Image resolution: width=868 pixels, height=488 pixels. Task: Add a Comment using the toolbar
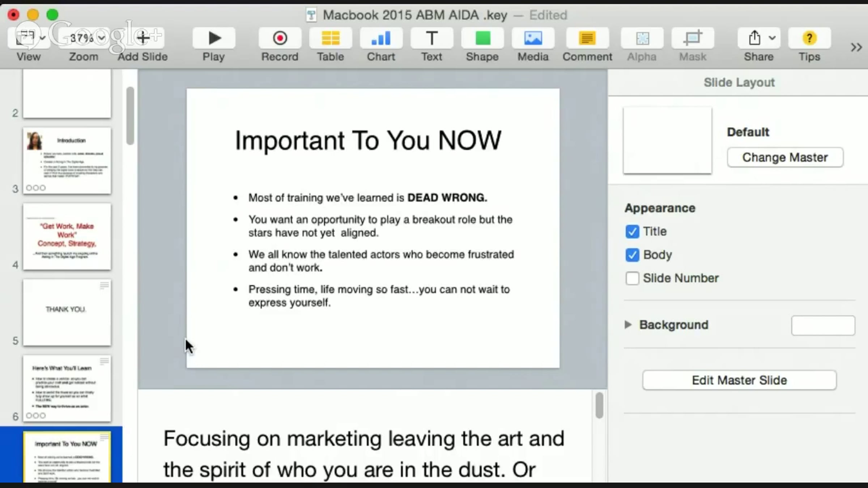(x=587, y=38)
